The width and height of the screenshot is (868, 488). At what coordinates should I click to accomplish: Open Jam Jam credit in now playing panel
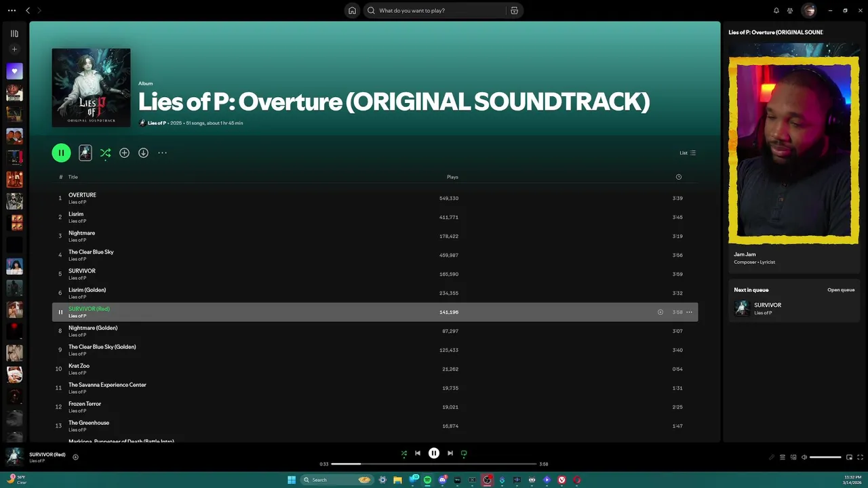pyautogui.click(x=745, y=254)
